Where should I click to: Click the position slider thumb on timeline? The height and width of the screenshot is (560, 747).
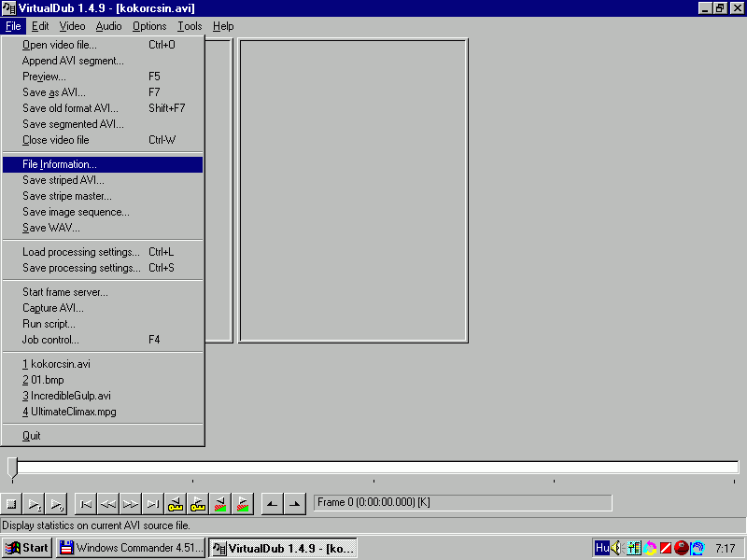(x=12, y=468)
